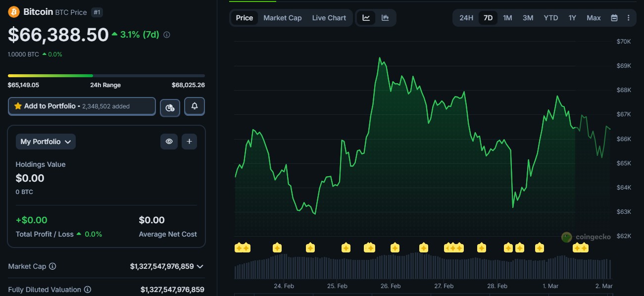Screen dimensions: 644x296
Task: Click the news marker above 25. Feb
Action: tap(346, 247)
